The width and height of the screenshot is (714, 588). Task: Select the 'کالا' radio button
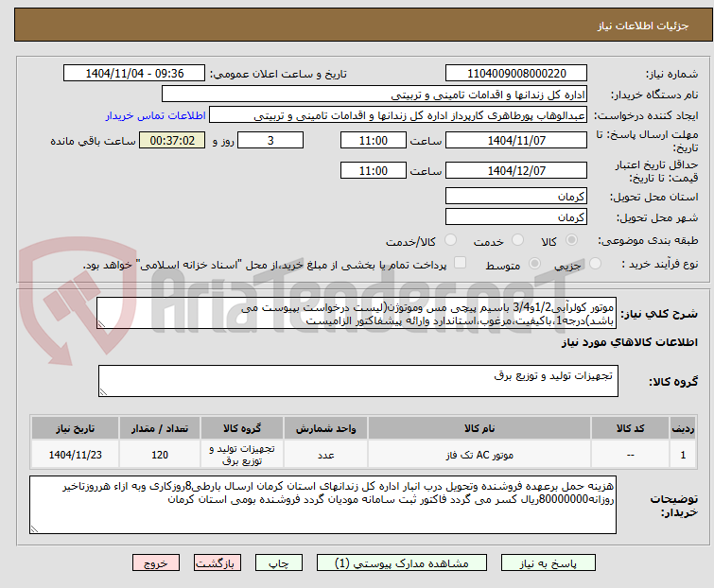click(571, 240)
